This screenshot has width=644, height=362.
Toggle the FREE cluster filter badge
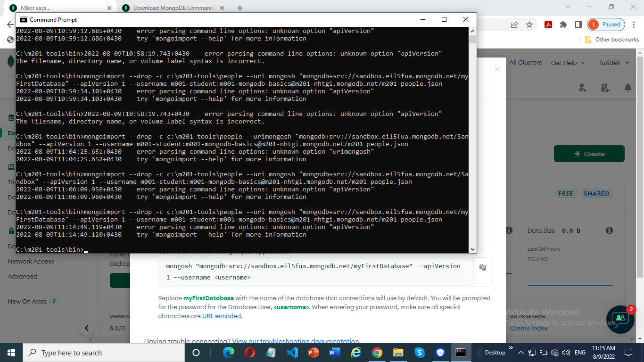coord(566,193)
